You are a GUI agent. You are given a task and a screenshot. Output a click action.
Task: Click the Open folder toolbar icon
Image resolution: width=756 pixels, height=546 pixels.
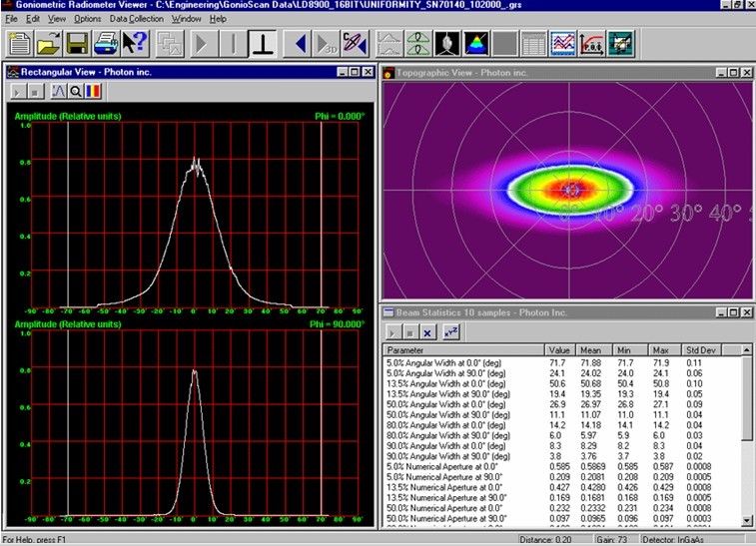tap(48, 43)
